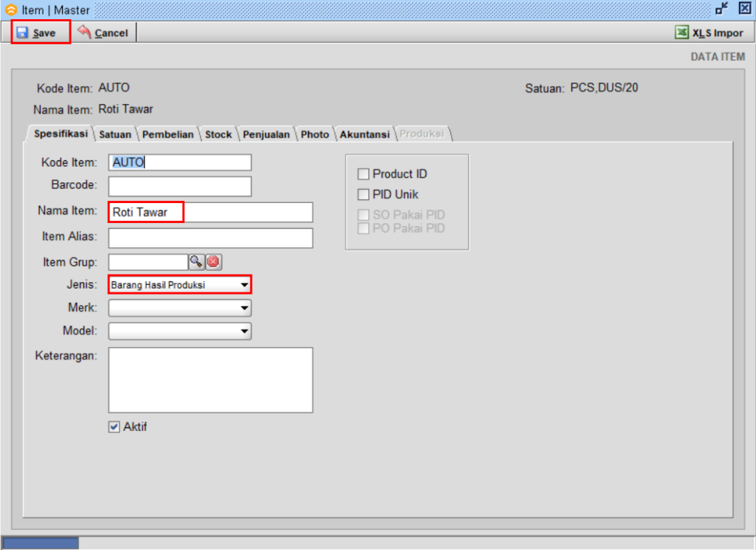Image resolution: width=756 pixels, height=550 pixels.
Task: Click the magnifier to search Item Grup
Action: (x=196, y=261)
